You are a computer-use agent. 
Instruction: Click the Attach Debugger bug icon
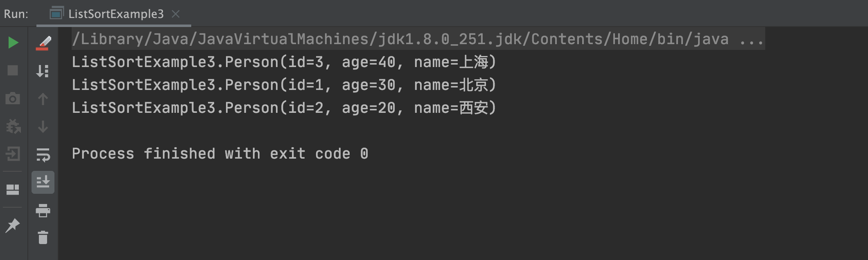14,126
